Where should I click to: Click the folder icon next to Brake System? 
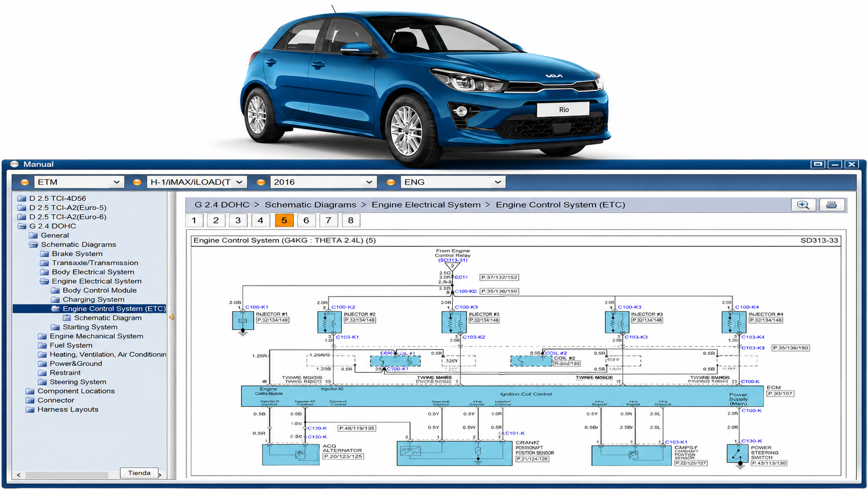point(45,254)
